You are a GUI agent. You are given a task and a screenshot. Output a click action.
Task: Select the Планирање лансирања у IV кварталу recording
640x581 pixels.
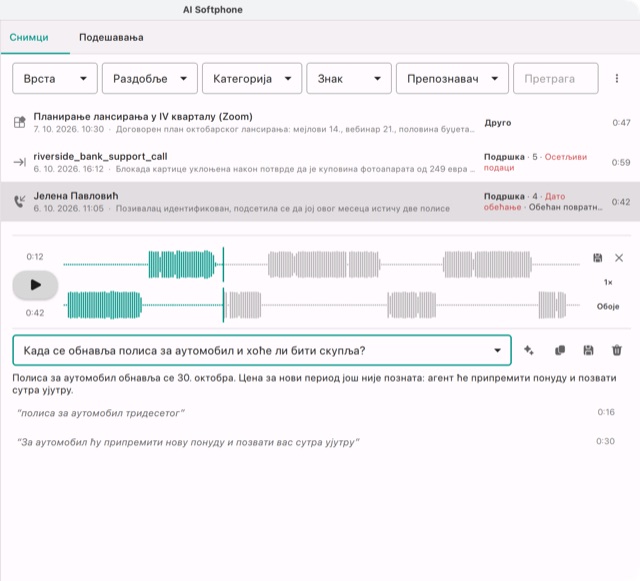click(320, 122)
